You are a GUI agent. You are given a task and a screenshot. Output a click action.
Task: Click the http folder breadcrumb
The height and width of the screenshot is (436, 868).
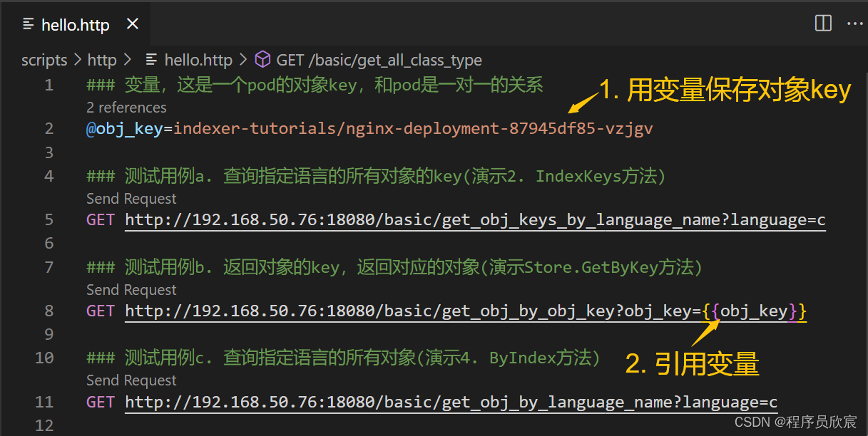point(102,61)
